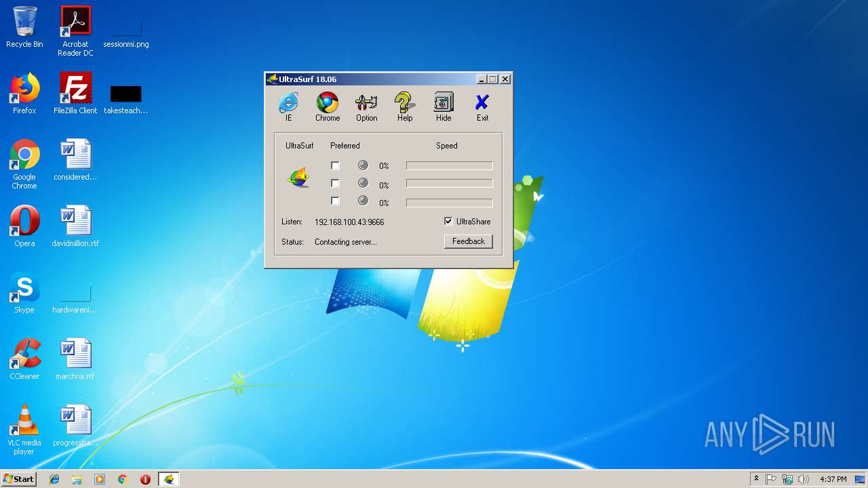Click the volume speaker tray icon

pos(804,479)
